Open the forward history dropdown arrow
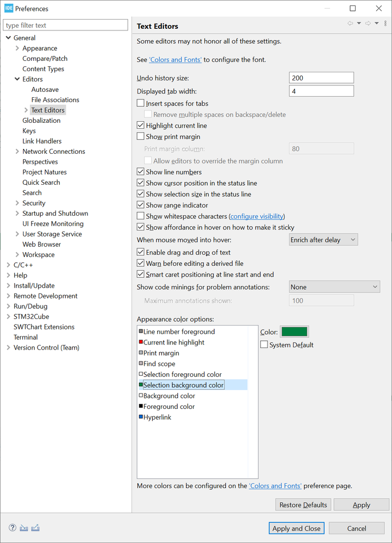Viewport: 392px width, 543px height. click(376, 23)
